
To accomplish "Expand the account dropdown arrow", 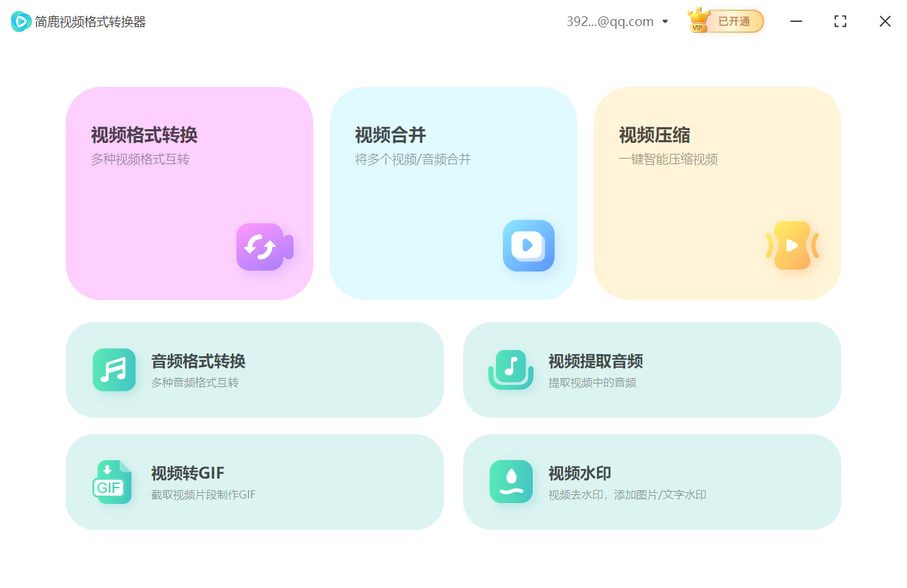I will tap(664, 21).
